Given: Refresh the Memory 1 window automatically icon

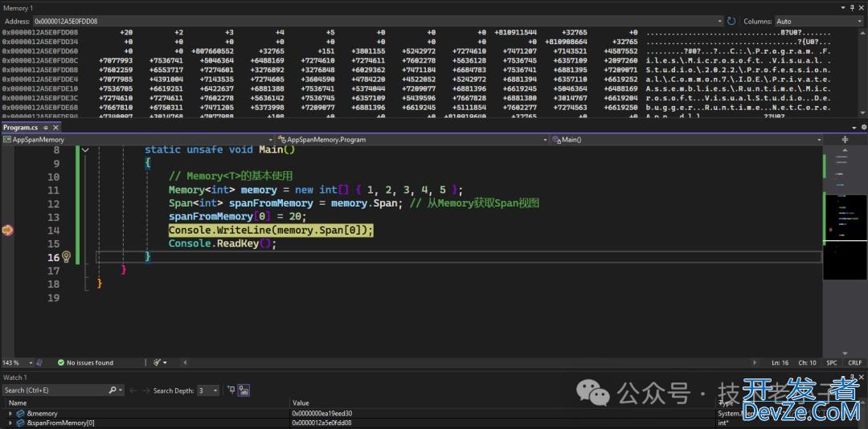Looking at the screenshot, I should coord(731,21).
